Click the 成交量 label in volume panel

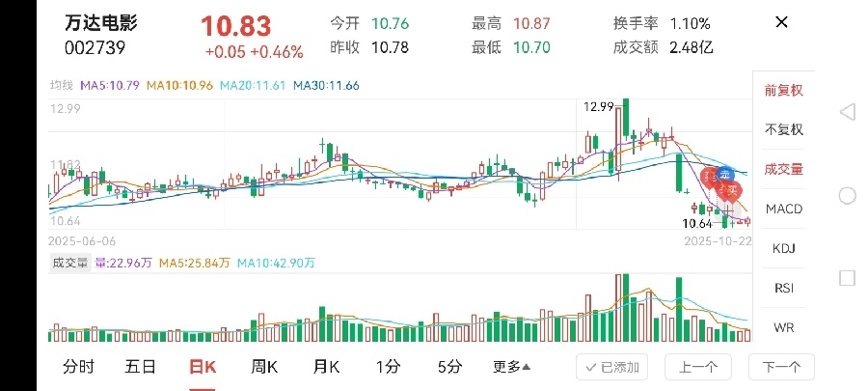(x=70, y=263)
